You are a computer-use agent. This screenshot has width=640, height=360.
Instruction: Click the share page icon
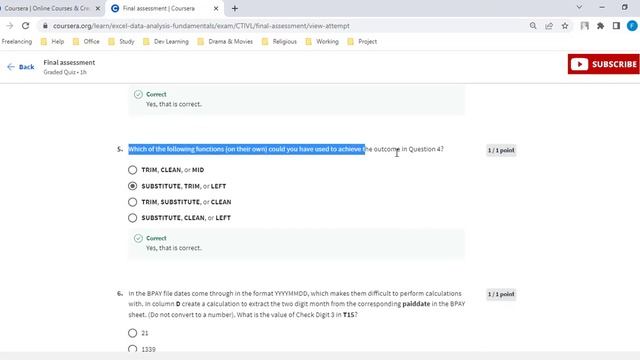point(549,26)
